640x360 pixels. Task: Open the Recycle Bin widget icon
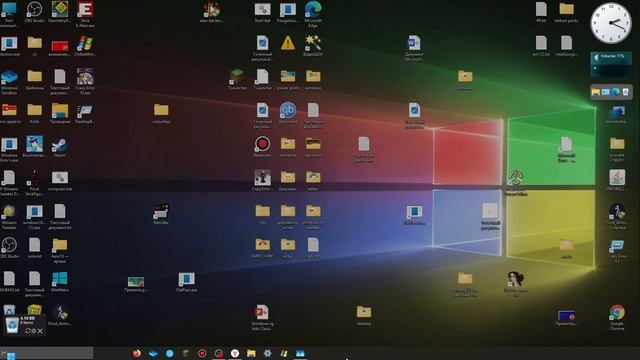click(x=12, y=325)
